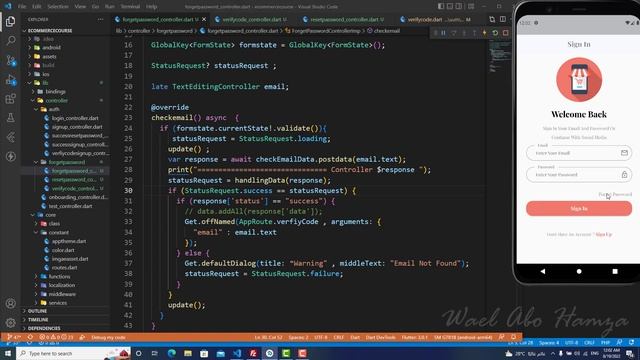The width and height of the screenshot is (640, 360).
Task: Switch to the resetpassword_controller.dart tab
Action: (344, 19)
